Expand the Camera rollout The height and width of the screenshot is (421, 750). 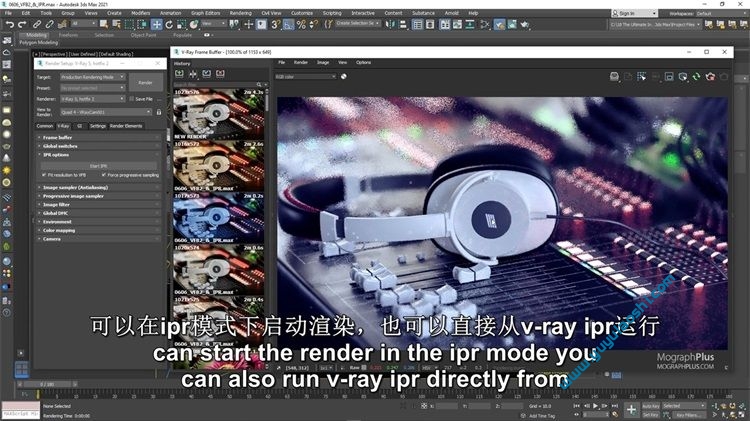pos(99,239)
